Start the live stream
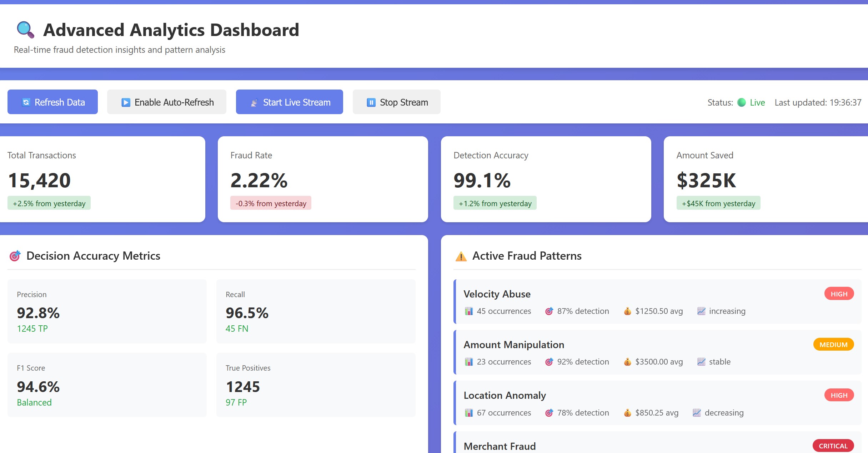Viewport: 868px width, 453px height. click(x=289, y=102)
